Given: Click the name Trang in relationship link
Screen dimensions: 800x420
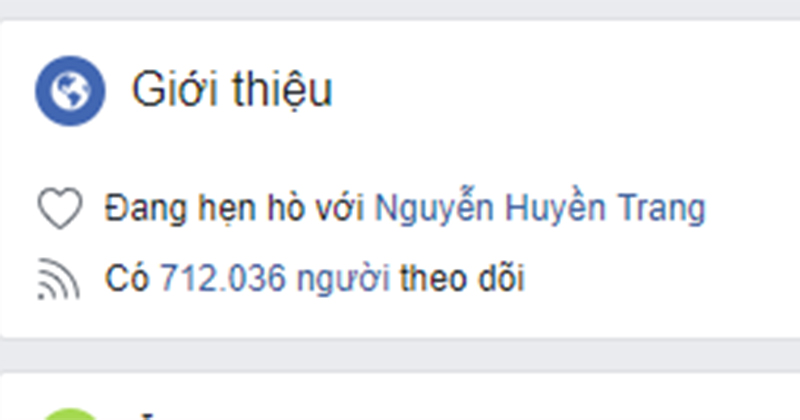Looking at the screenshot, I should click(662, 209).
